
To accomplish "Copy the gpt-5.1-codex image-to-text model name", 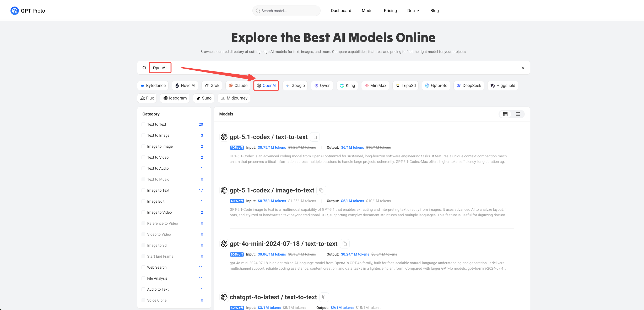I will (321, 190).
